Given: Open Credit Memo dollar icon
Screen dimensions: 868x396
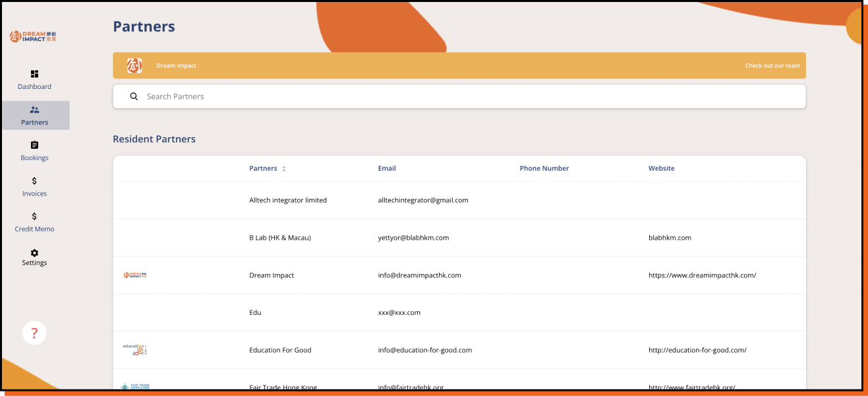Looking at the screenshot, I should (34, 216).
